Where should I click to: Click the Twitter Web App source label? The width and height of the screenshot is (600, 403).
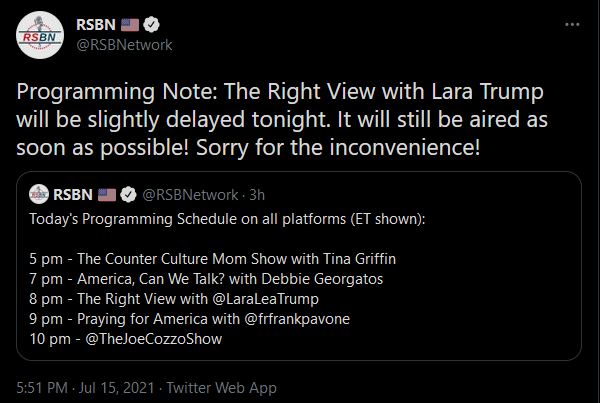(221, 388)
